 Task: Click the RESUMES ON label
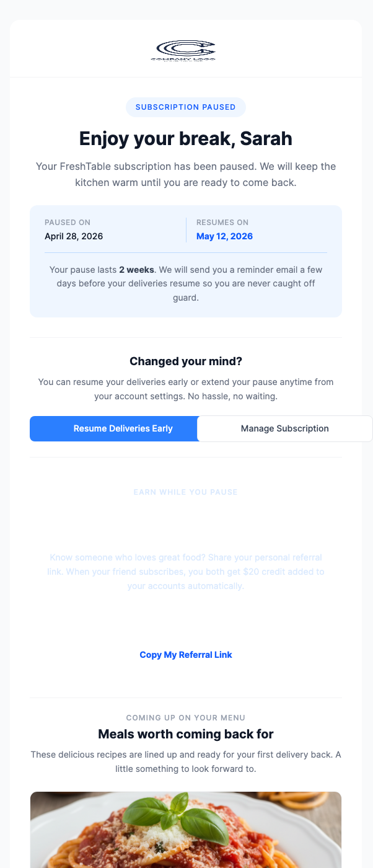click(222, 222)
